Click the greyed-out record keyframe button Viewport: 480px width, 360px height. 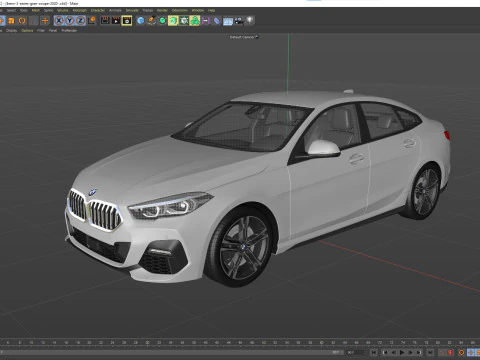click(x=442, y=352)
